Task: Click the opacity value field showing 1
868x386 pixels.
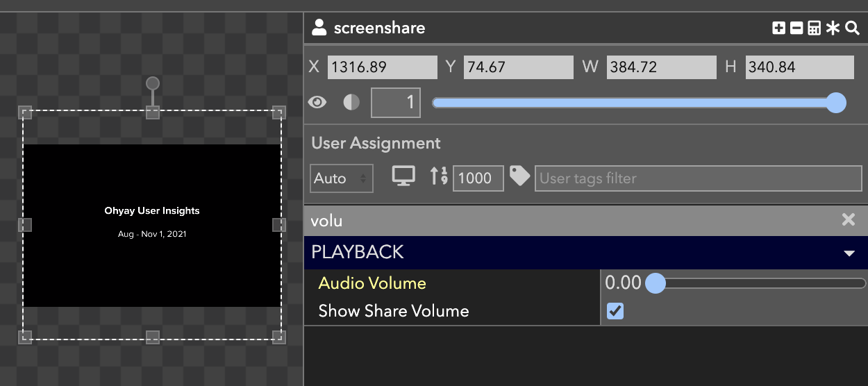Action: coord(396,103)
